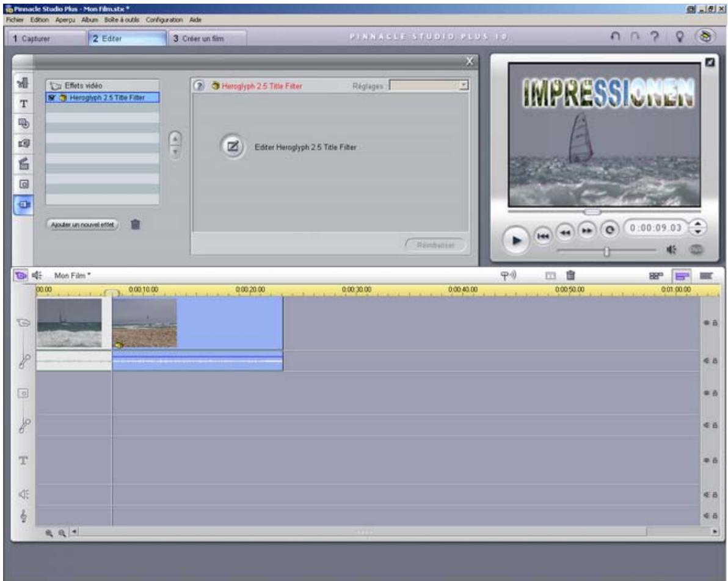Open the Edition menu
The image size is (728, 581).
coord(40,20)
